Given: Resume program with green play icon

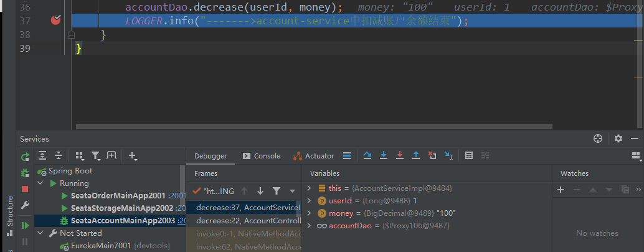Looking at the screenshot, I should coord(25,225).
